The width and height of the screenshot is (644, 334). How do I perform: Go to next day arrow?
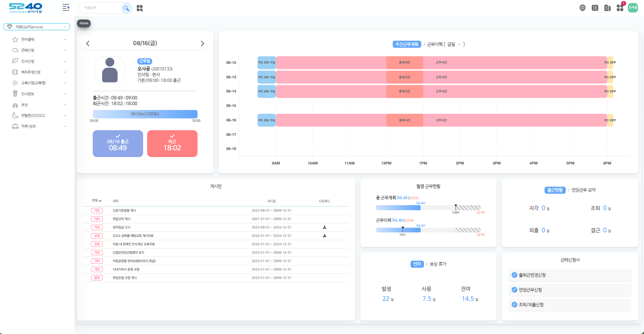tap(202, 43)
